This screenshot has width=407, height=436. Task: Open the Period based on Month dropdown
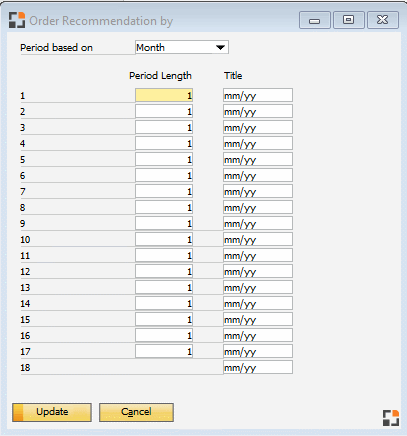(x=182, y=47)
